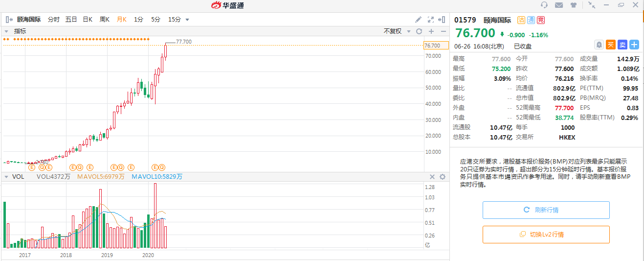Click the HKEX exchange value
Viewport: 644px width, 261px height.
pyautogui.click(x=567, y=137)
